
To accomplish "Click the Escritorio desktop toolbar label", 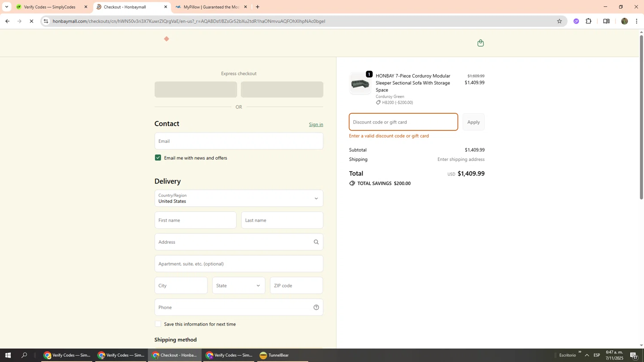I will click(x=567, y=355).
